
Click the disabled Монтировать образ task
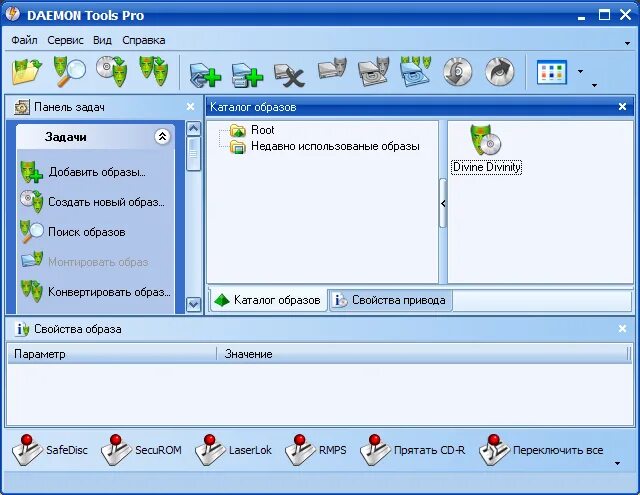pyautogui.click(x=98, y=262)
